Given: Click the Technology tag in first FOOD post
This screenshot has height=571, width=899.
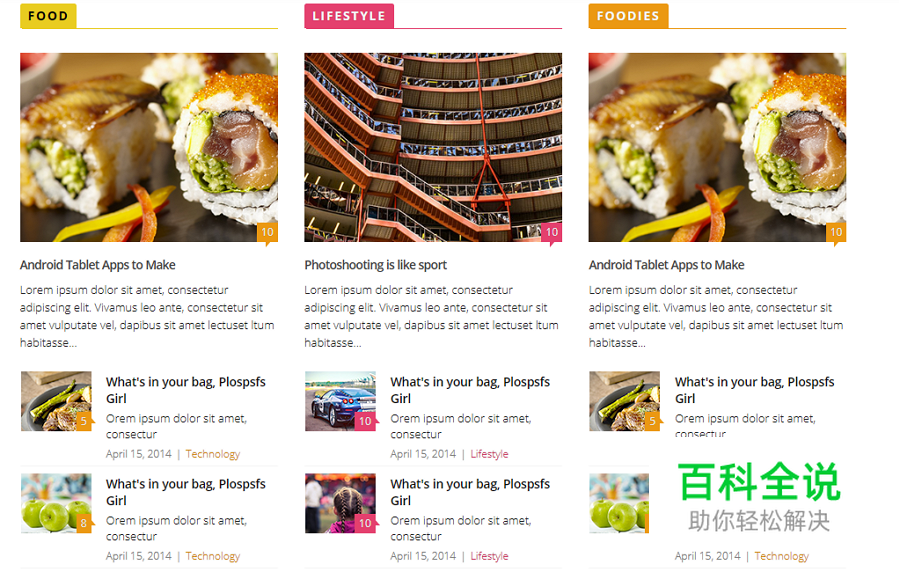Looking at the screenshot, I should pos(213,454).
